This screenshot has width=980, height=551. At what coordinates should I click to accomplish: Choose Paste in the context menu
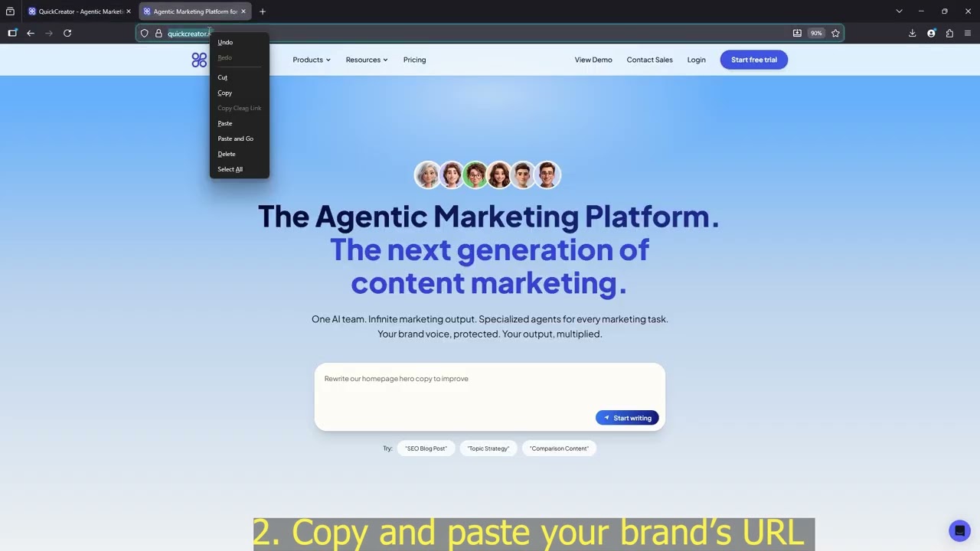point(224,123)
